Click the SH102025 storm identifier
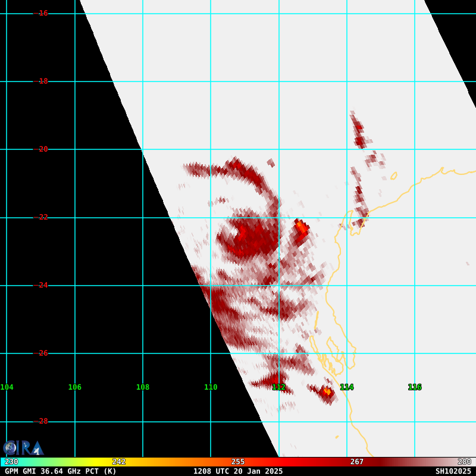476x476 pixels. point(453,471)
